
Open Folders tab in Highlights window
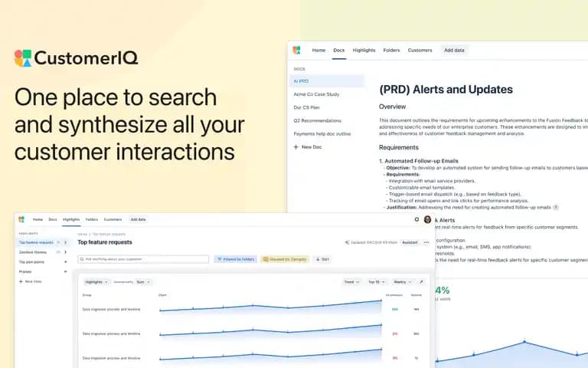(92, 219)
